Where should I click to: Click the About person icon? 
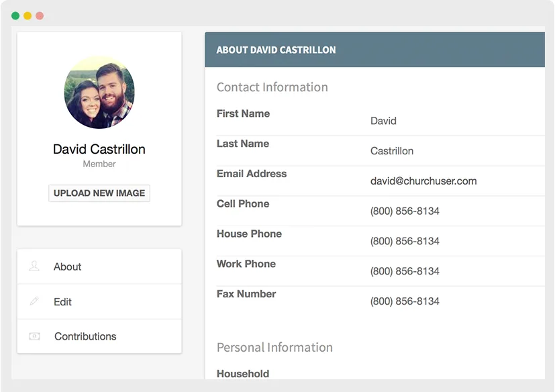coord(34,266)
